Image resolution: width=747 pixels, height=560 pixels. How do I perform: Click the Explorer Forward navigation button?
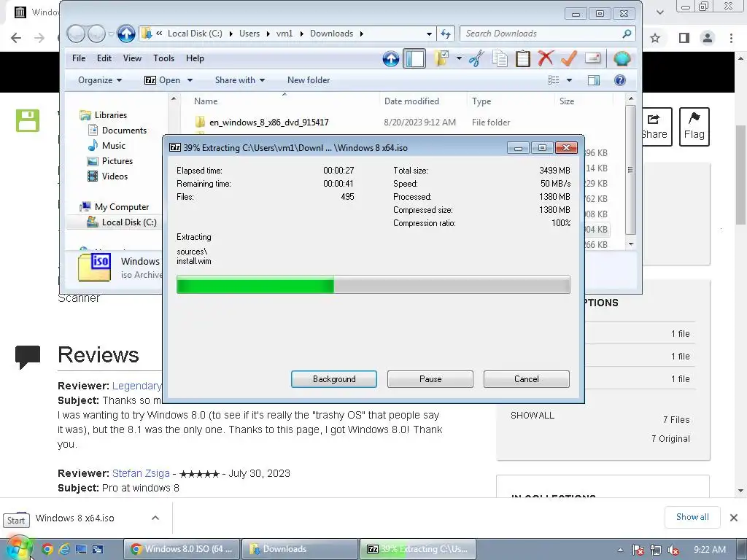point(97,34)
